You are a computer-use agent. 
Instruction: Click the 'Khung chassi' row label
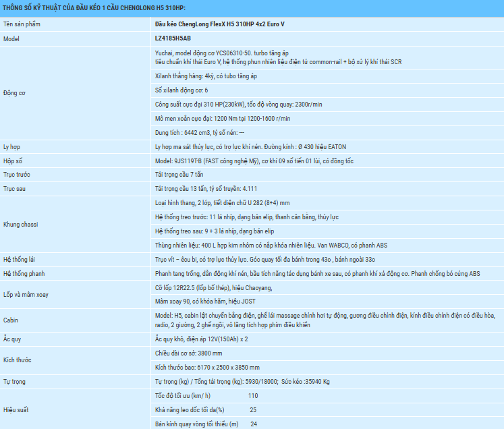22,224
